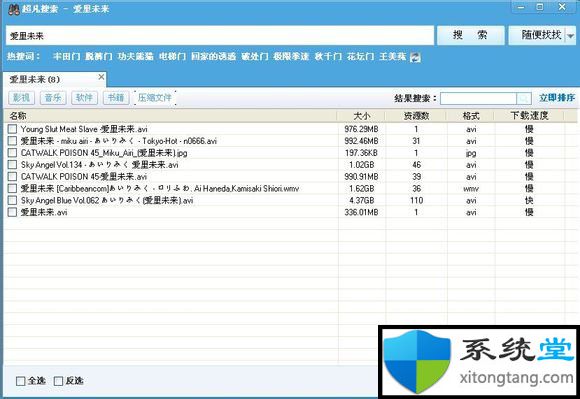Click the 搜索 search button
This screenshot has width=580, height=399.
[471, 35]
